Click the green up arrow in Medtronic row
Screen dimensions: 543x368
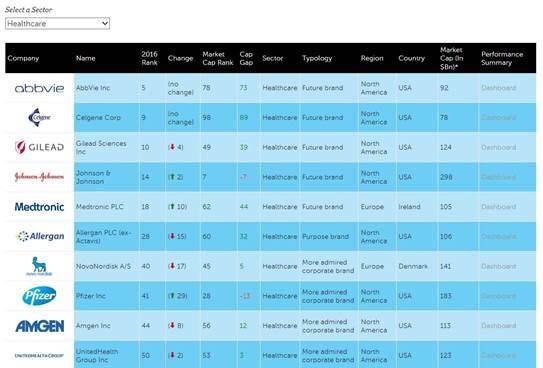point(172,207)
